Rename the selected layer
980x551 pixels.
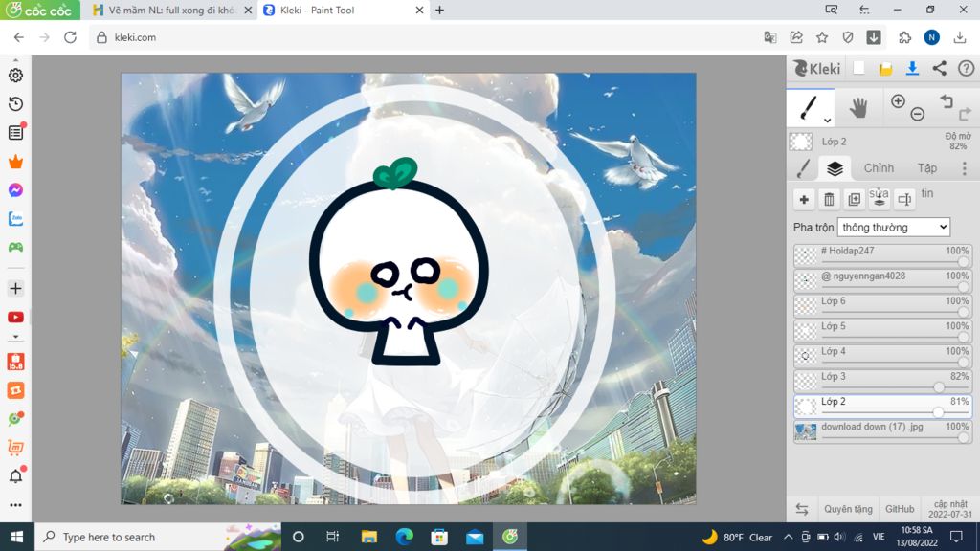pos(904,199)
